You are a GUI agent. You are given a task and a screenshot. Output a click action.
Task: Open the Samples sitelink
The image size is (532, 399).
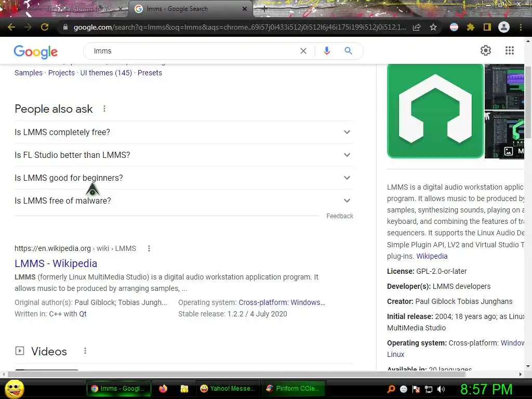[29, 73]
